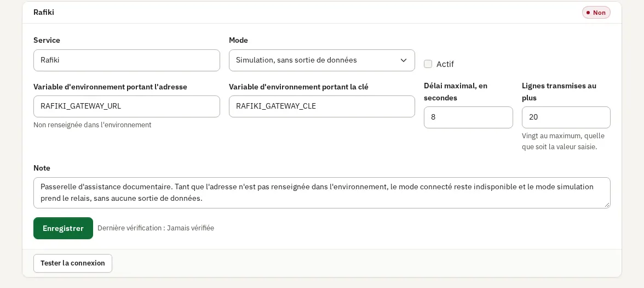Focus the RAFIKI_GATEWAY_URL input field
This screenshot has width=644, height=288.
click(127, 106)
